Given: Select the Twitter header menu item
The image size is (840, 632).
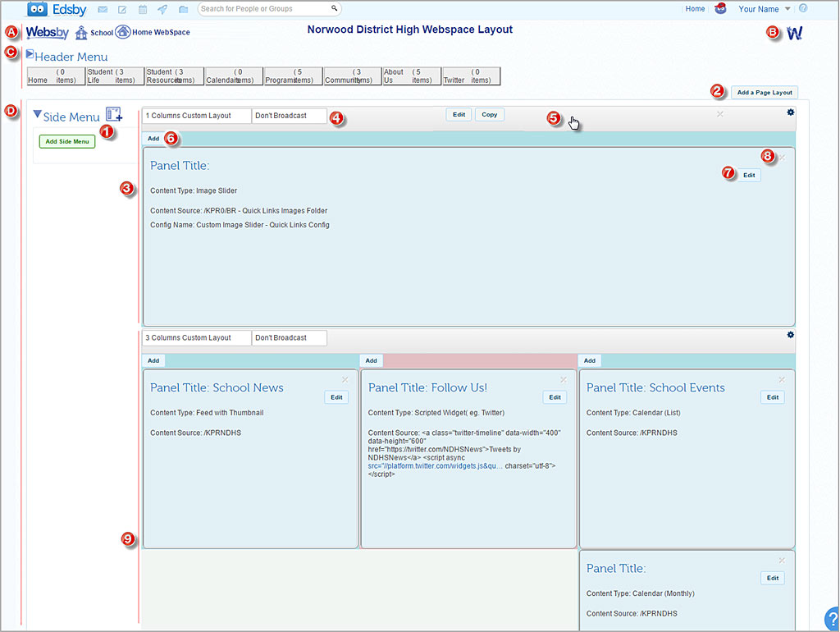Looking at the screenshot, I should [472, 76].
